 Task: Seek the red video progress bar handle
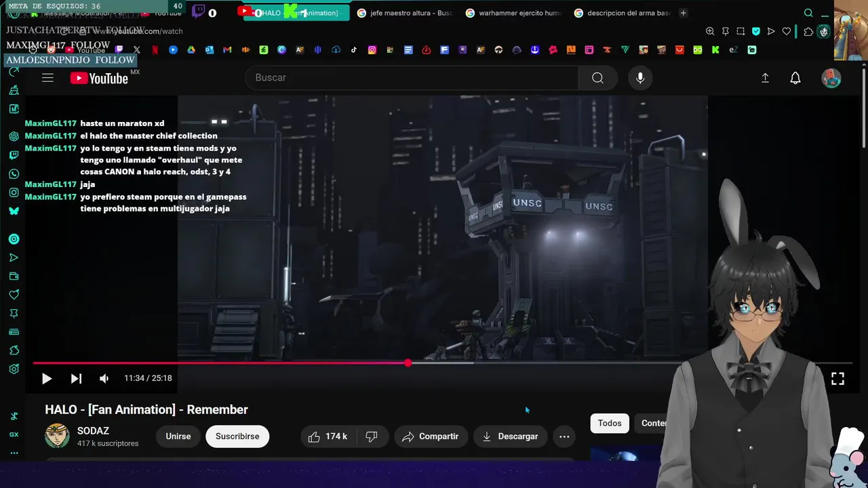pos(408,363)
